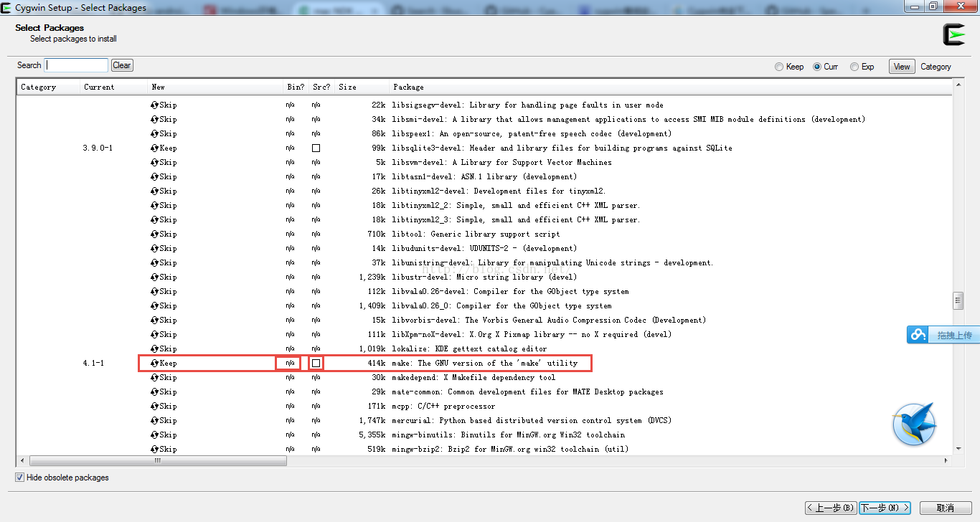Click the Current column header
The width and height of the screenshot is (980, 522).
[x=113, y=87]
